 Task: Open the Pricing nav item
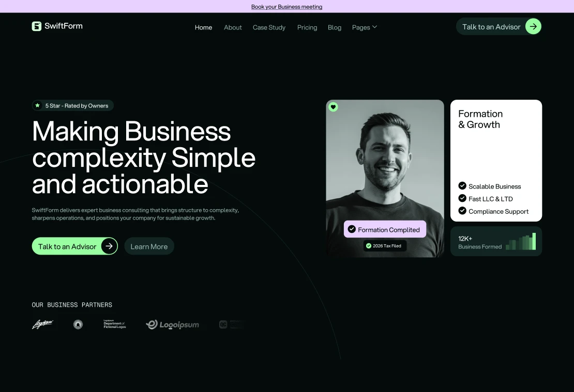[307, 27]
